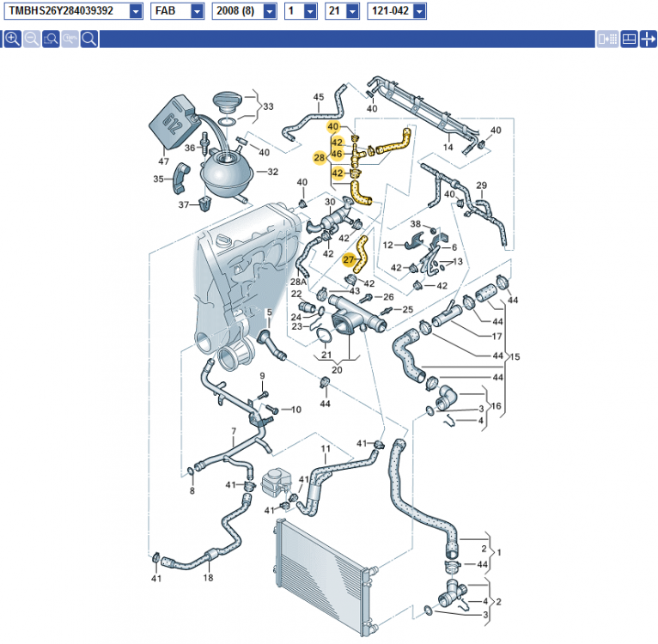Click the arrow navigation icon at toolbar right
The height and width of the screenshot is (644, 658).
click(x=648, y=39)
